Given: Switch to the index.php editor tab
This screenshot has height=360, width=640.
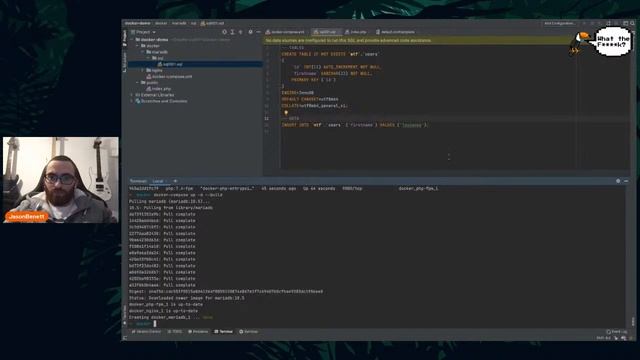Looking at the screenshot, I should [356, 32].
